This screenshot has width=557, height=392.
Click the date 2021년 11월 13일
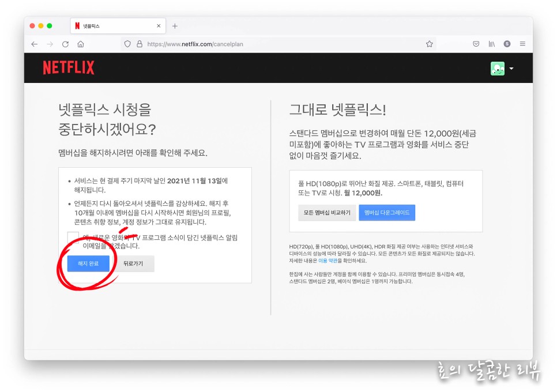click(194, 181)
